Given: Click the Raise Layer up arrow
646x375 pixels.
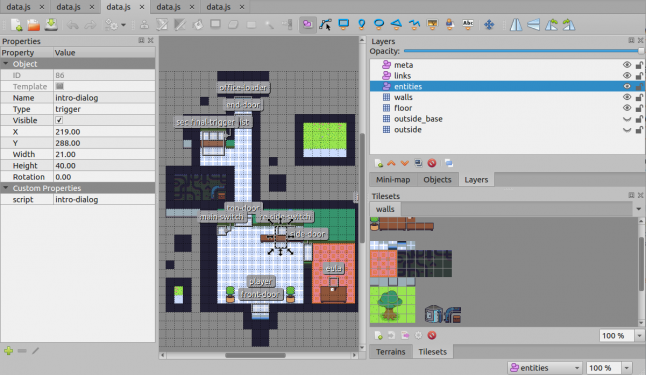Looking at the screenshot, I should 391,163.
